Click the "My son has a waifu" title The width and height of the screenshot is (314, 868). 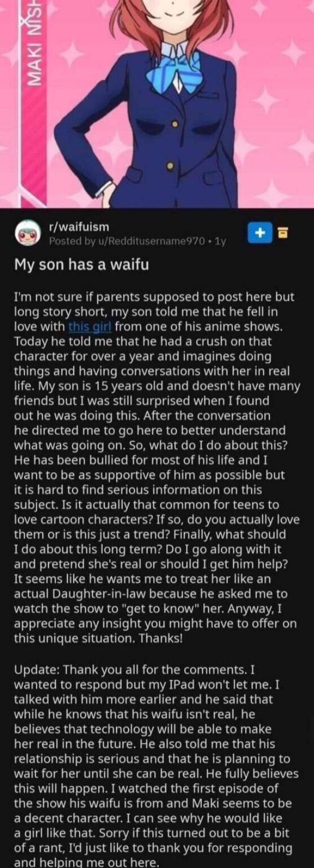point(81,266)
